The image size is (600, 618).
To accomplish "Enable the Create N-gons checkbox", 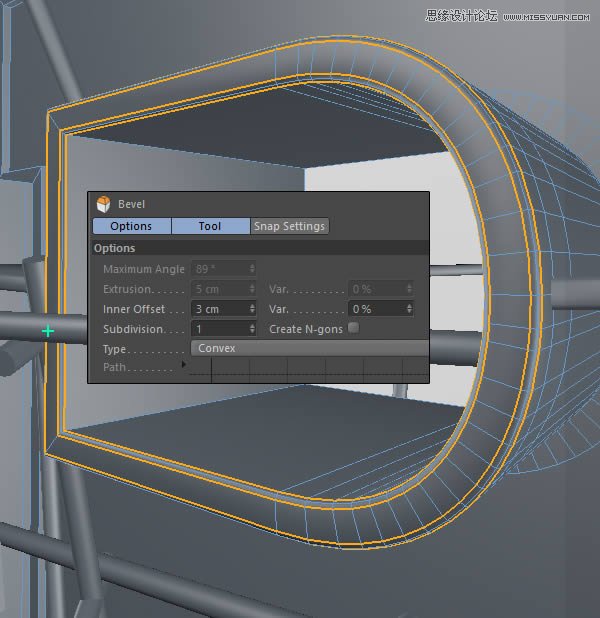I will [353, 328].
